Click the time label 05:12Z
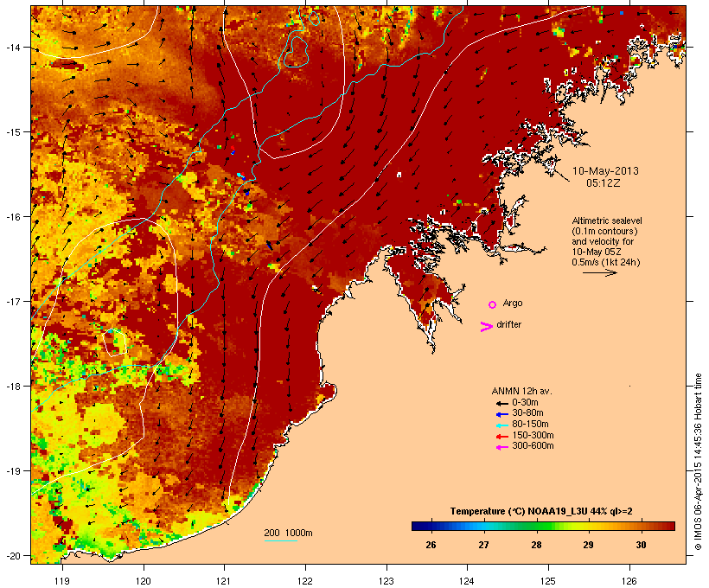709x588 pixels. pyautogui.click(x=604, y=183)
